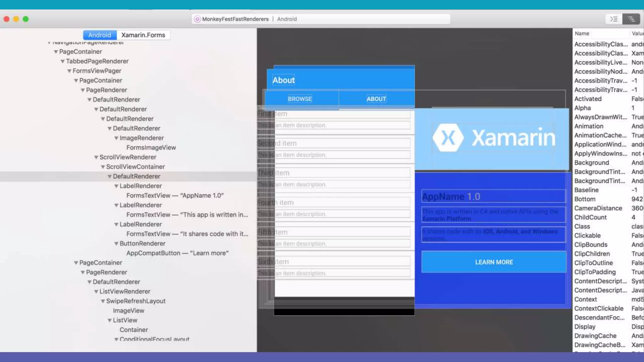The width and height of the screenshot is (644, 362).
Task: Click the Name column header
Action: [x=582, y=34]
